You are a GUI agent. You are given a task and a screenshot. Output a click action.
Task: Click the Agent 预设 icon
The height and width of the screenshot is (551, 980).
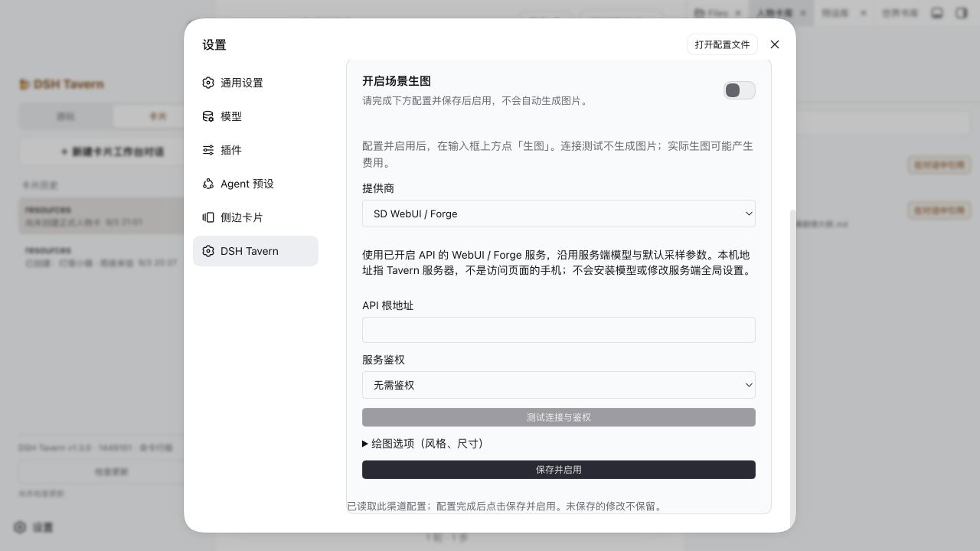click(x=208, y=184)
